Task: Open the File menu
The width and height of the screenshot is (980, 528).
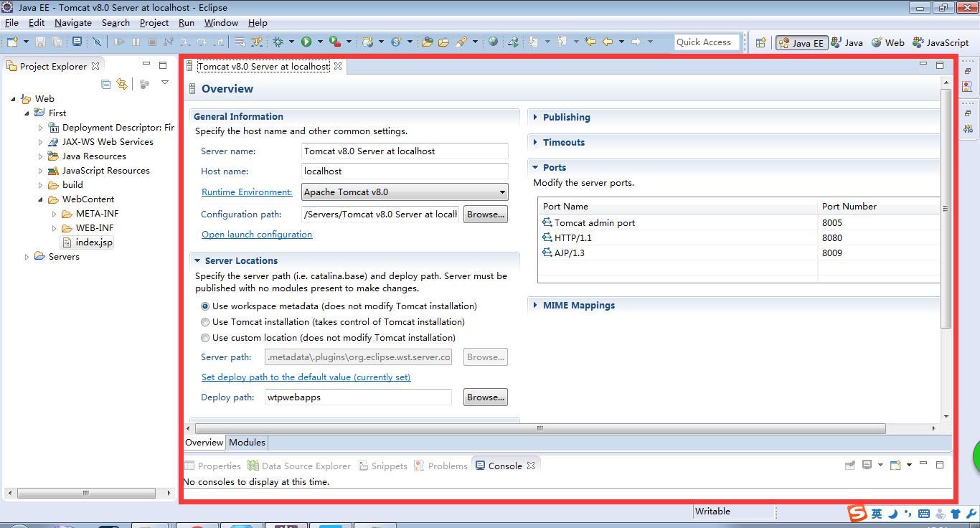Action: point(11,23)
